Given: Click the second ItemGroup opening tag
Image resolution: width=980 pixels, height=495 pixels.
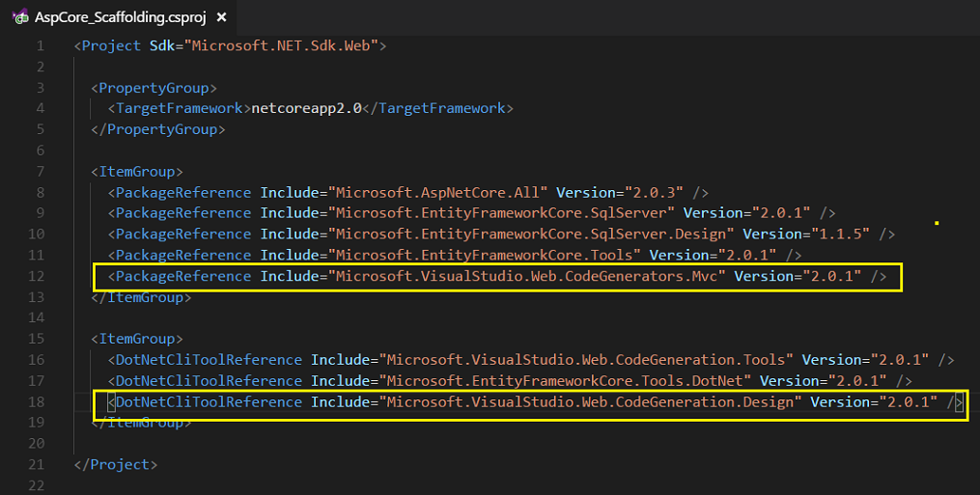Looking at the screenshot, I should click(137, 339).
